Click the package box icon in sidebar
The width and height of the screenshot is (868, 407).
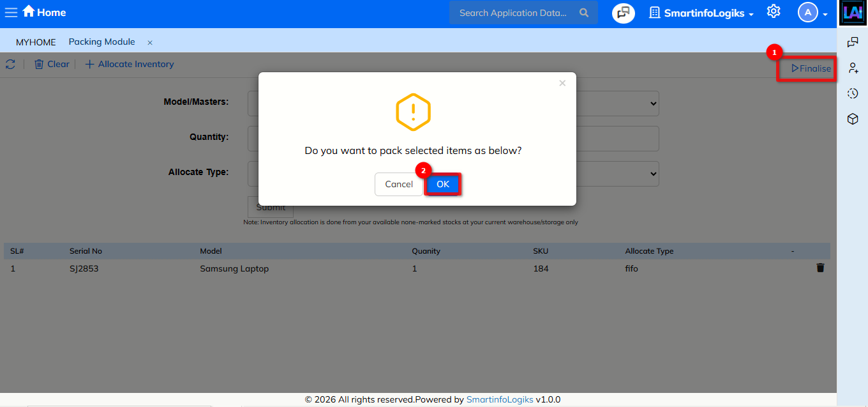pyautogui.click(x=853, y=119)
